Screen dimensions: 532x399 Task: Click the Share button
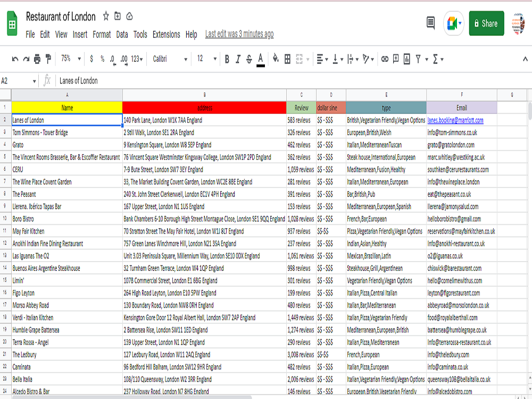486,24
